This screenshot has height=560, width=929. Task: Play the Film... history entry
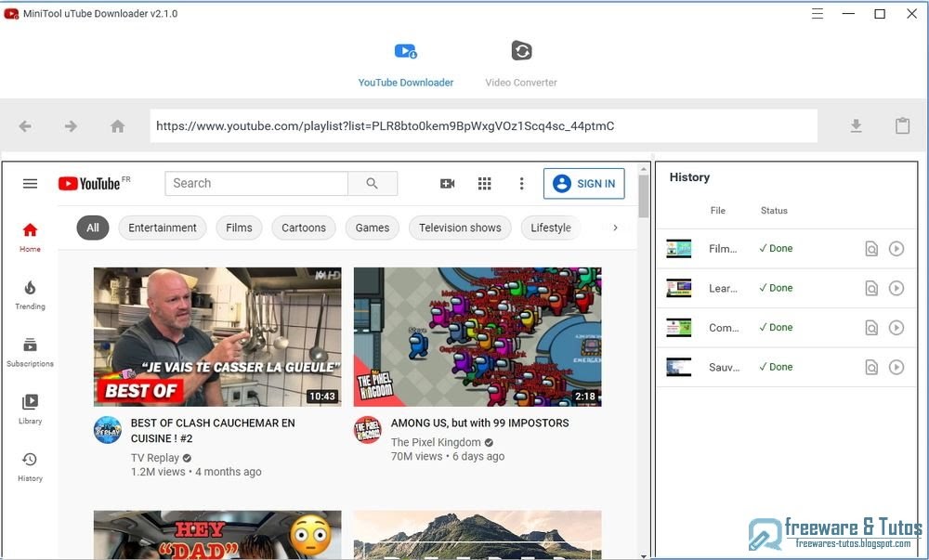pos(896,249)
